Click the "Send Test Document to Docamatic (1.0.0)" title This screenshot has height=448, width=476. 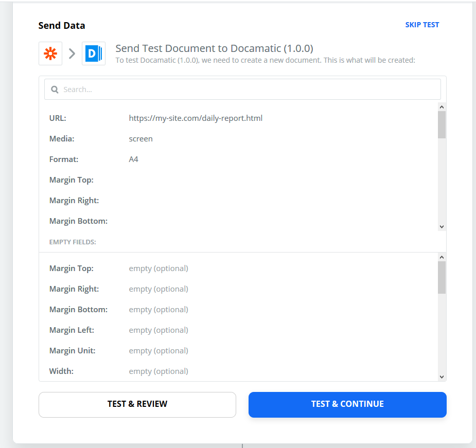214,48
